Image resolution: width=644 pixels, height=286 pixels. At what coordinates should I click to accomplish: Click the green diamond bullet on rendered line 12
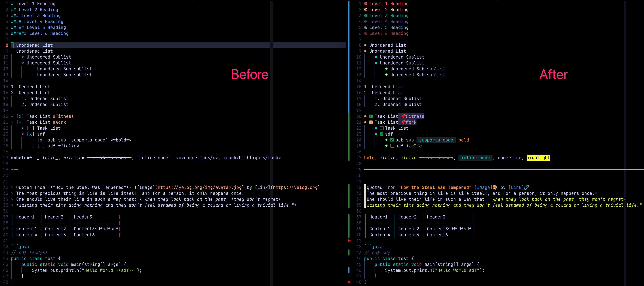pyautogui.click(x=386, y=69)
